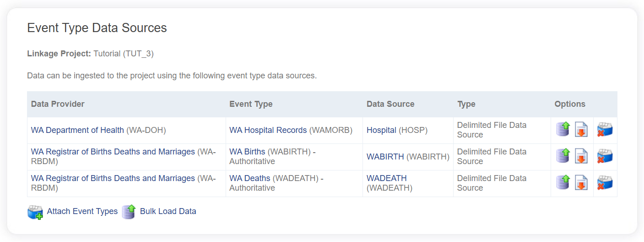Open the WA Deaths event type link

coord(249,178)
